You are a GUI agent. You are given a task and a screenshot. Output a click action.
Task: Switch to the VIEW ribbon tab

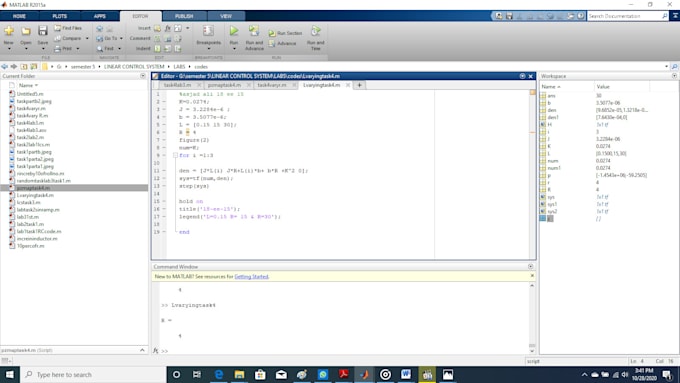point(226,16)
